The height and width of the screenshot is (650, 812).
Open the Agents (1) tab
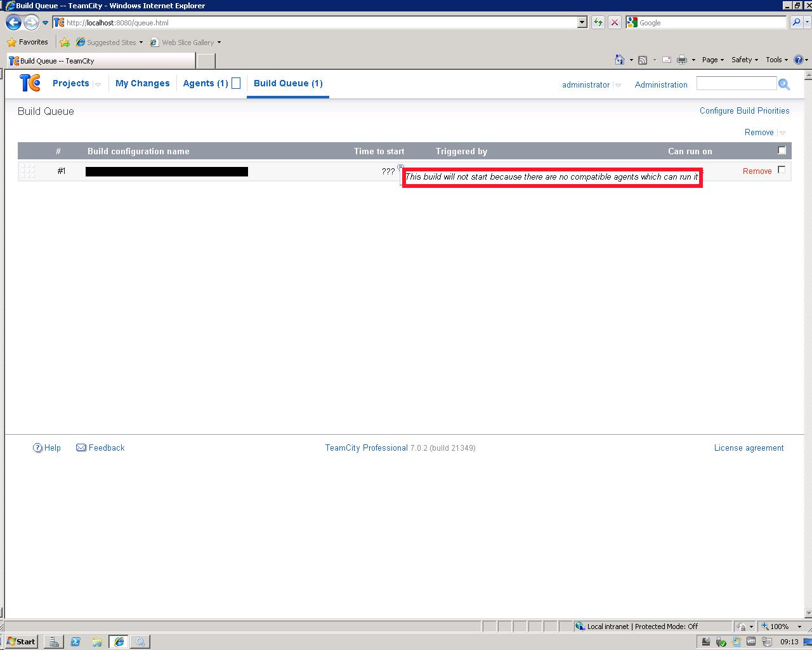(x=206, y=83)
